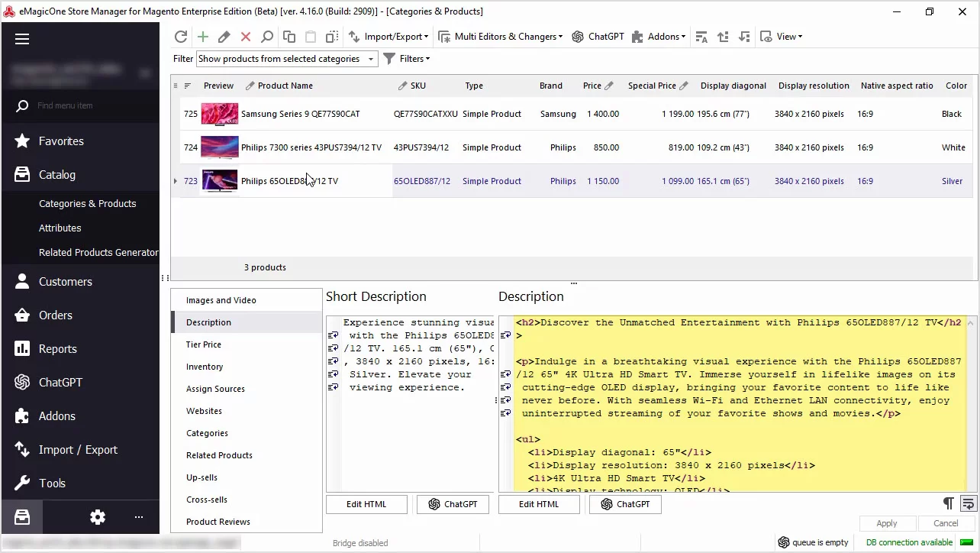980x553 pixels.
Task: Open product search magnifier in toolbar
Action: tap(267, 37)
